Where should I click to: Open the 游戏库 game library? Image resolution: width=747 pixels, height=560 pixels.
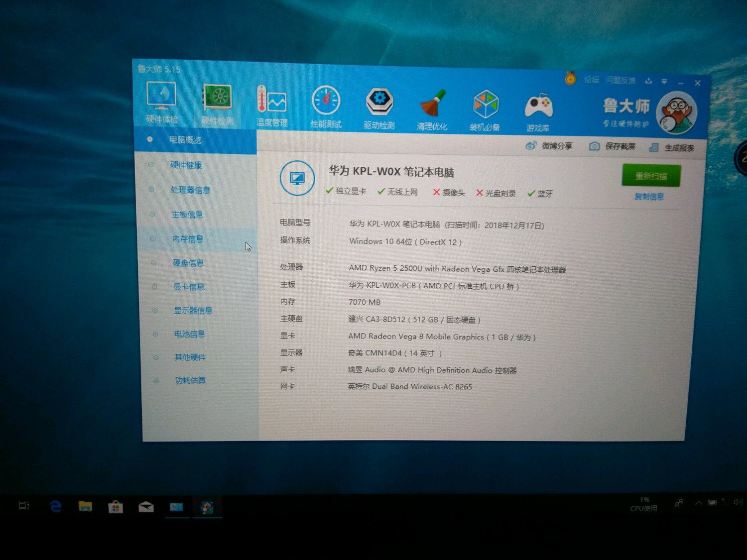(x=538, y=112)
